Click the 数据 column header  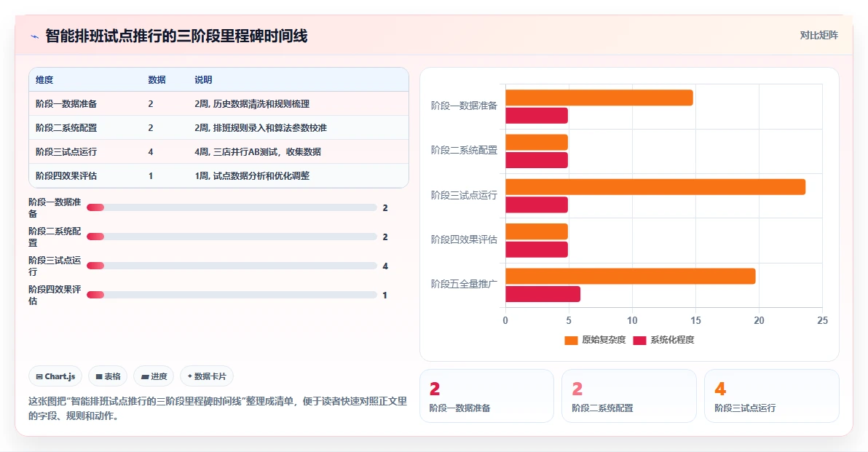point(157,79)
